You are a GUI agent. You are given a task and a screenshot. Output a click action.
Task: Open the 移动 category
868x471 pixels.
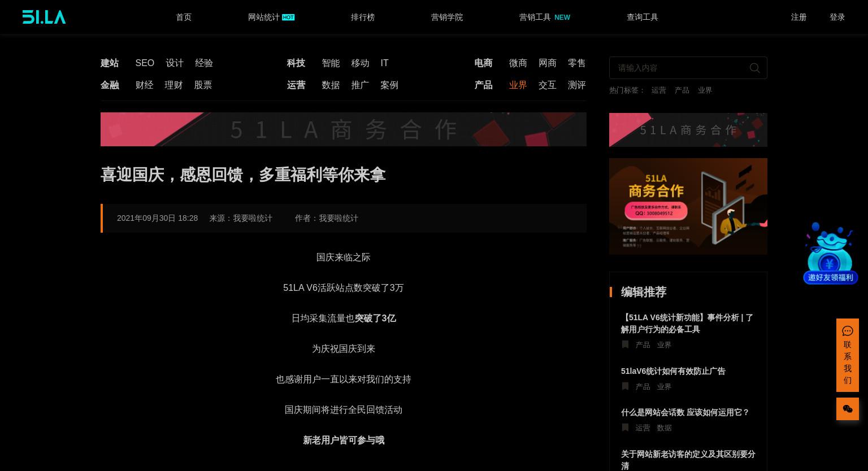360,63
